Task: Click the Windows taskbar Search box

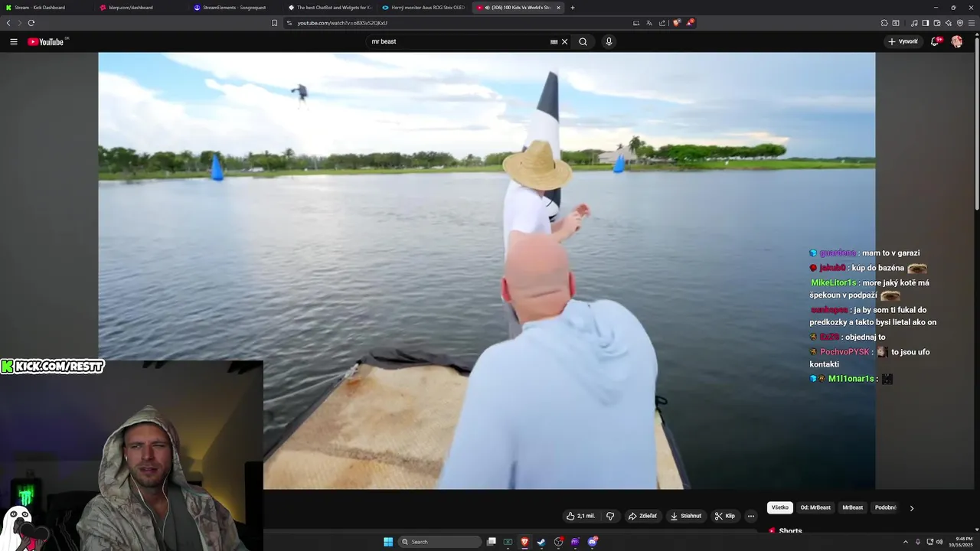Action: pyautogui.click(x=441, y=542)
